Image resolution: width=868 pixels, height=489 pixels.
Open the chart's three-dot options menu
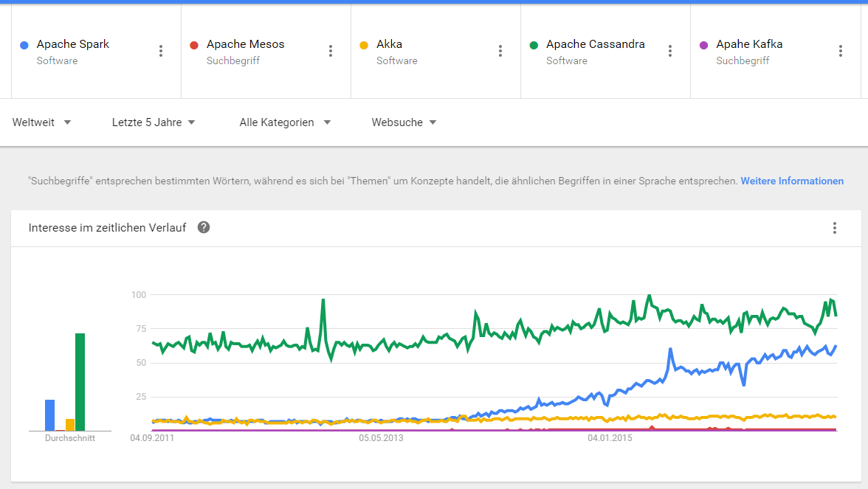(x=835, y=228)
